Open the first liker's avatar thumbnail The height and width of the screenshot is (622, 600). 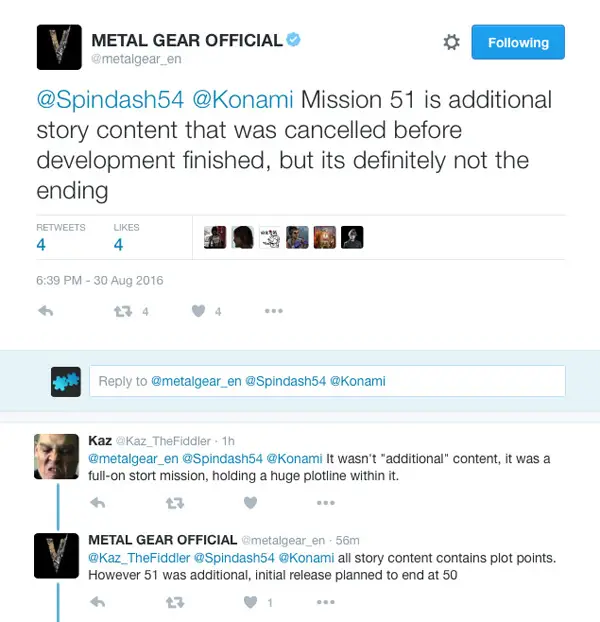point(215,237)
